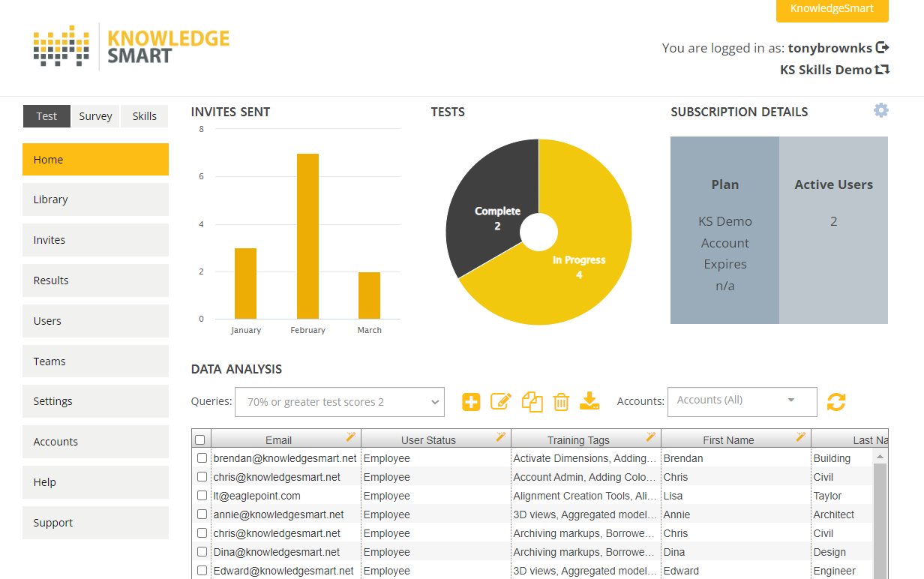Click the KS Skills Demo account link

pos(826,70)
